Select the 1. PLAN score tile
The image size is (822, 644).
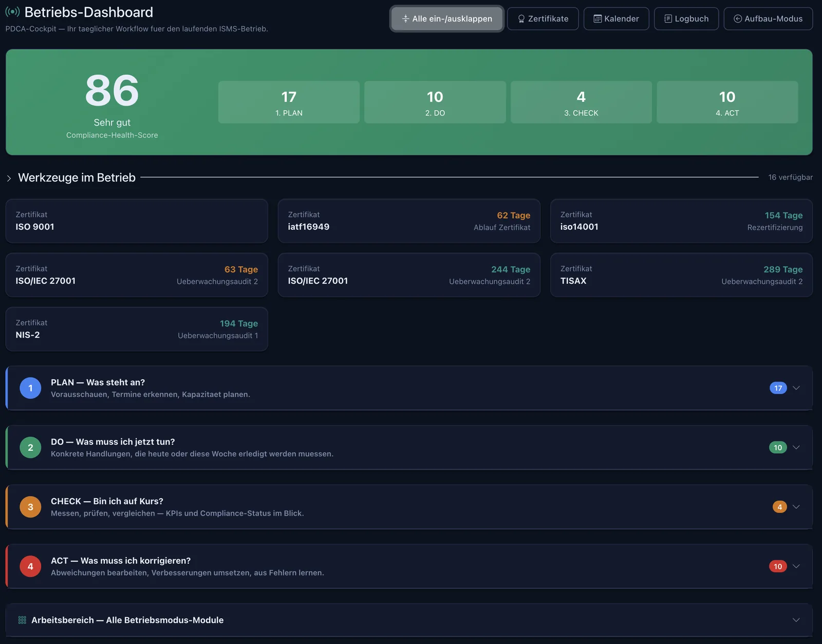click(x=289, y=102)
